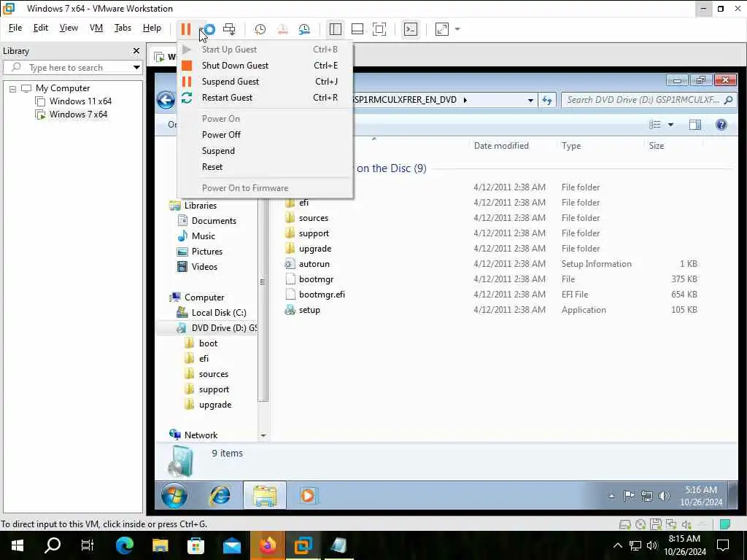This screenshot has width=747, height=560.
Task: Click the stretch guest display icon
Action: click(x=442, y=29)
